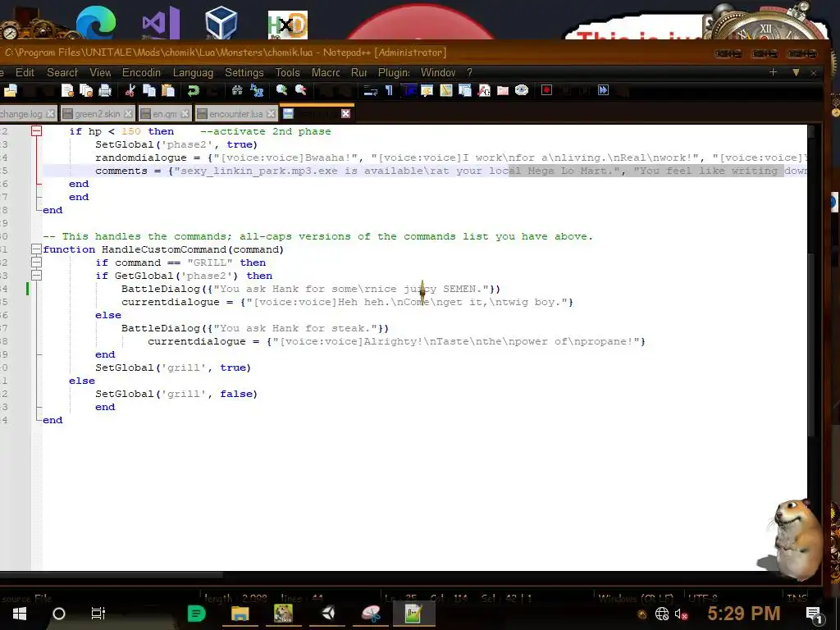
Task: Open the VirtualBox desktop shortcut
Action: point(221,22)
